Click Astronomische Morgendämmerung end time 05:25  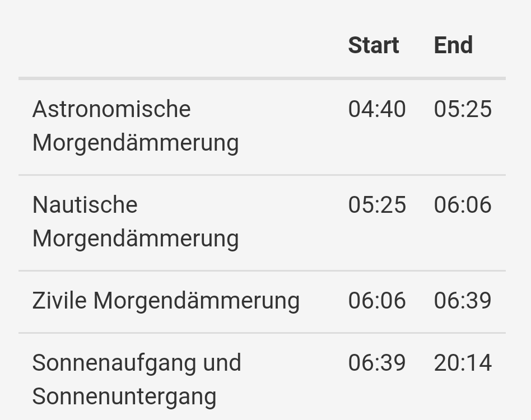463,109
